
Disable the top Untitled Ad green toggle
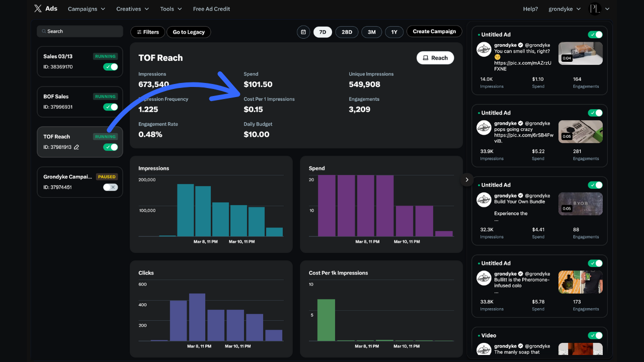click(595, 34)
